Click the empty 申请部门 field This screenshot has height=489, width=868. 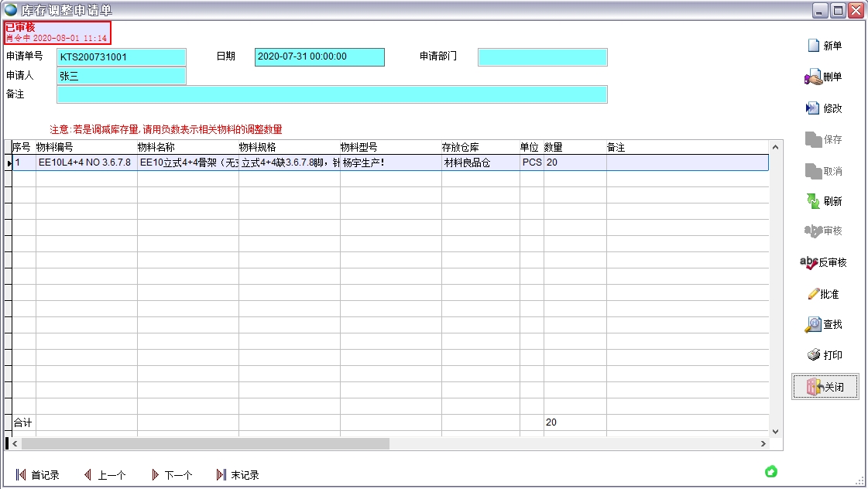click(x=542, y=57)
